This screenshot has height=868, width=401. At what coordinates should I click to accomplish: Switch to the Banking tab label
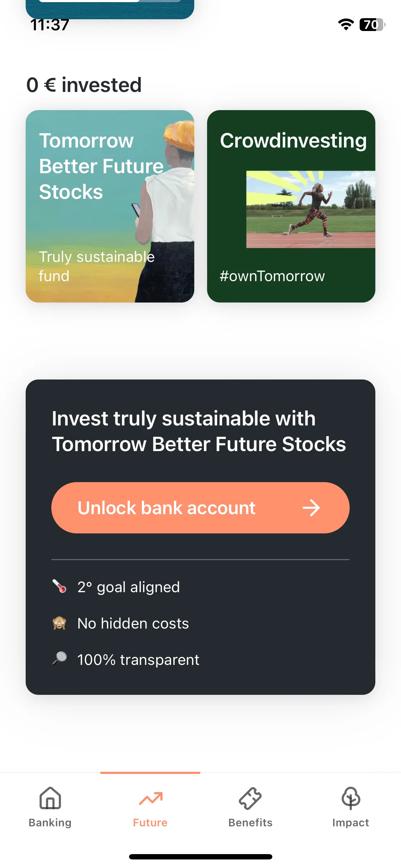50,822
